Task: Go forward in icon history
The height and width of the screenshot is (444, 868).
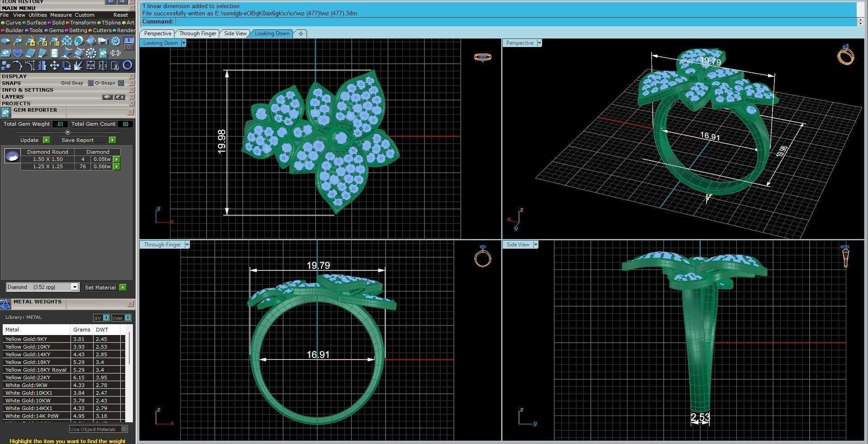Action: tap(122, 2)
